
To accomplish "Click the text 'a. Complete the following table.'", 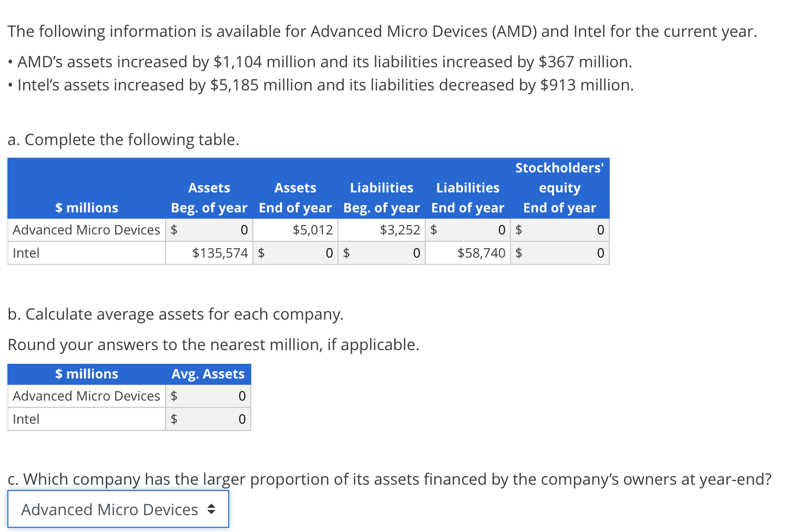I will pos(124,139).
